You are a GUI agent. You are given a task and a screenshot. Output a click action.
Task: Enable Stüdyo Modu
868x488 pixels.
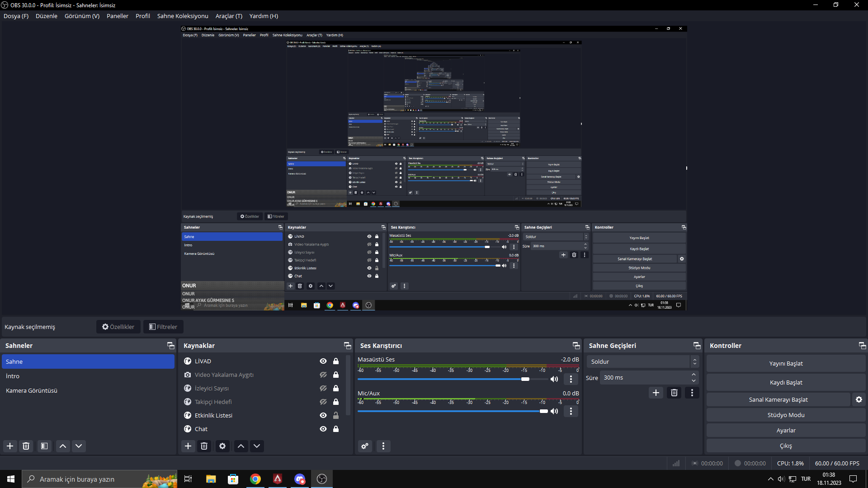point(786,415)
